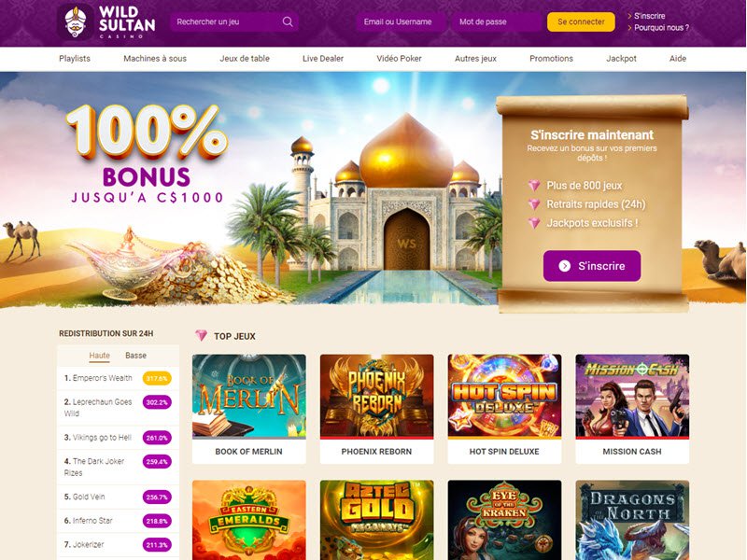Image resolution: width=747 pixels, height=560 pixels.
Task: Open the Mission Cash game thumbnail
Action: click(632, 409)
